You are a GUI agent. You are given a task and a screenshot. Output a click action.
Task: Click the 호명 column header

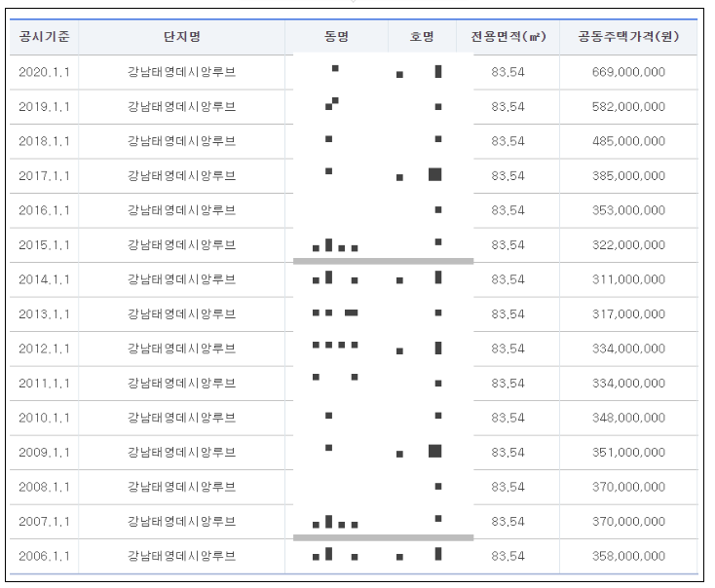(x=422, y=36)
